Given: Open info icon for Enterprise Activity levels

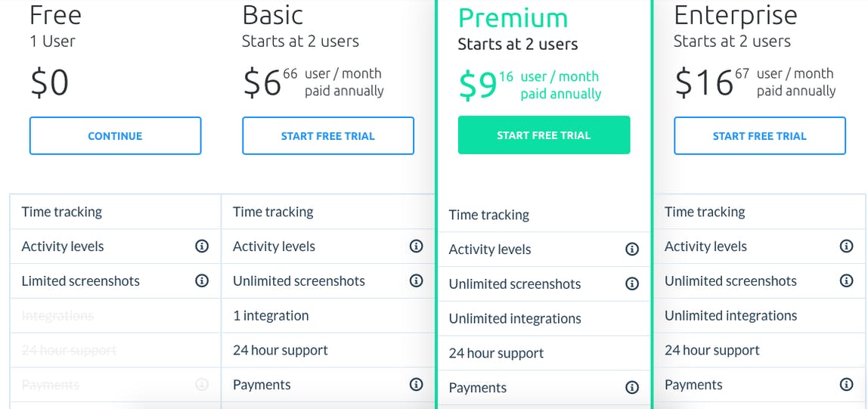Looking at the screenshot, I should coord(847,246).
